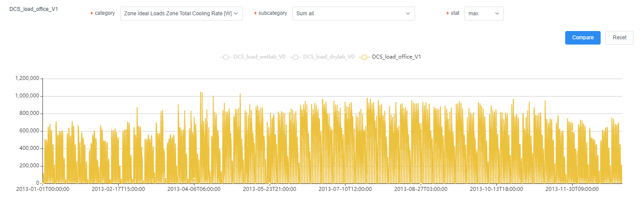Viewport: 644px width, 204px height.
Task: Click the 2013-04-06T06:00:00 axis label
Action: click(x=194, y=189)
